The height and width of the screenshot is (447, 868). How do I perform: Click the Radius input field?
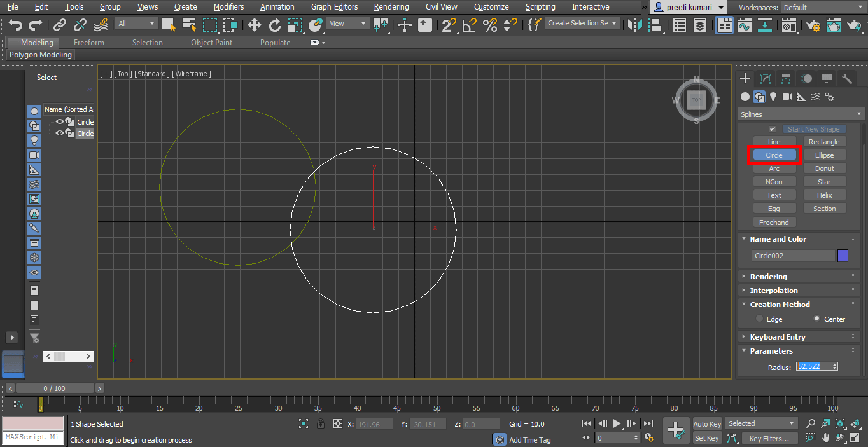click(815, 366)
